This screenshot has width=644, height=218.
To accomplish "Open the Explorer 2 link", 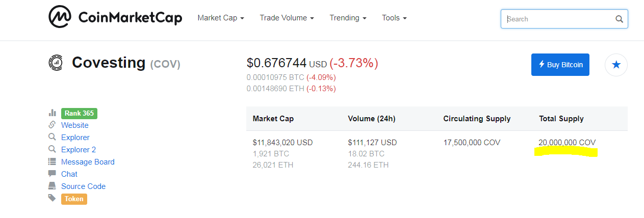I will tap(79, 150).
